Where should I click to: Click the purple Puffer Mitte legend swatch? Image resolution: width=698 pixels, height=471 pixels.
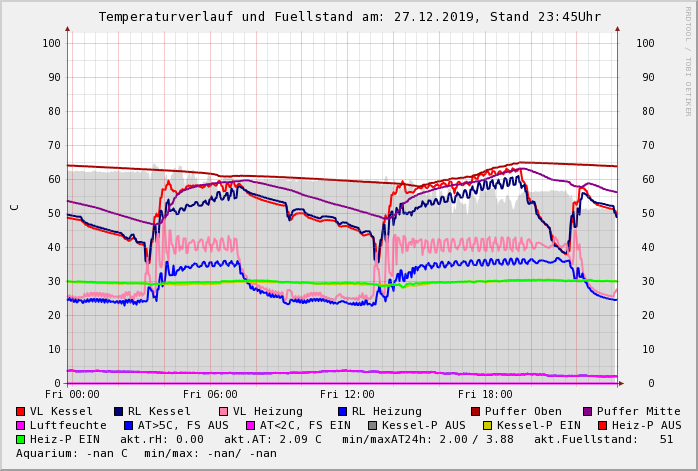pyautogui.click(x=588, y=411)
